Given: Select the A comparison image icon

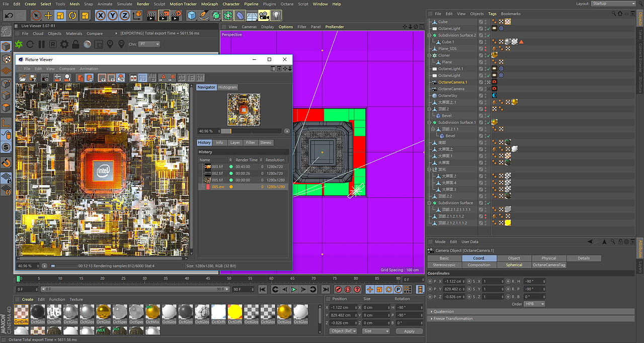Looking at the screenshot, I should [164, 77].
